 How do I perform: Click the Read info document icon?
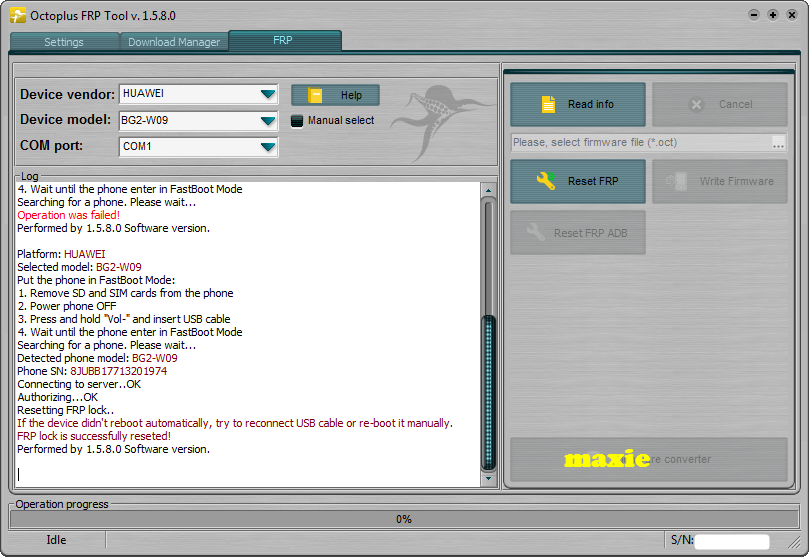coord(548,104)
